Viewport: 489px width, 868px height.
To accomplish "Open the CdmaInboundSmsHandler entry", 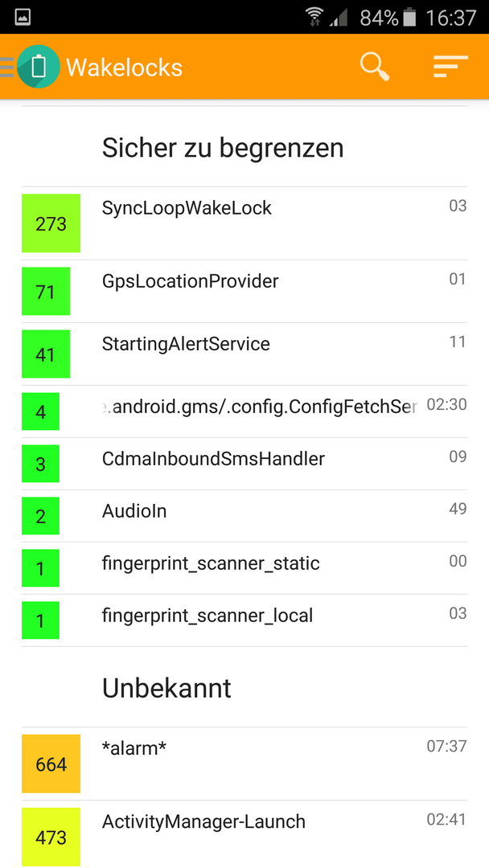I will [244, 464].
